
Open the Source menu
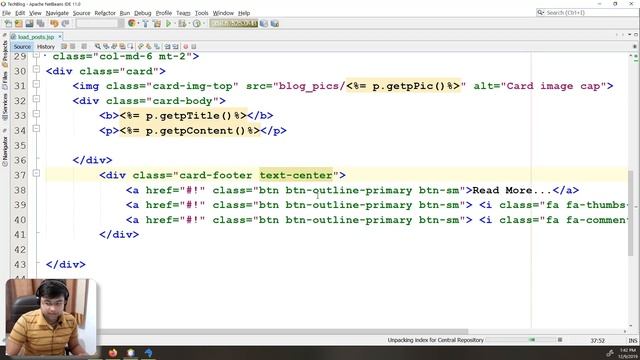tap(81, 13)
